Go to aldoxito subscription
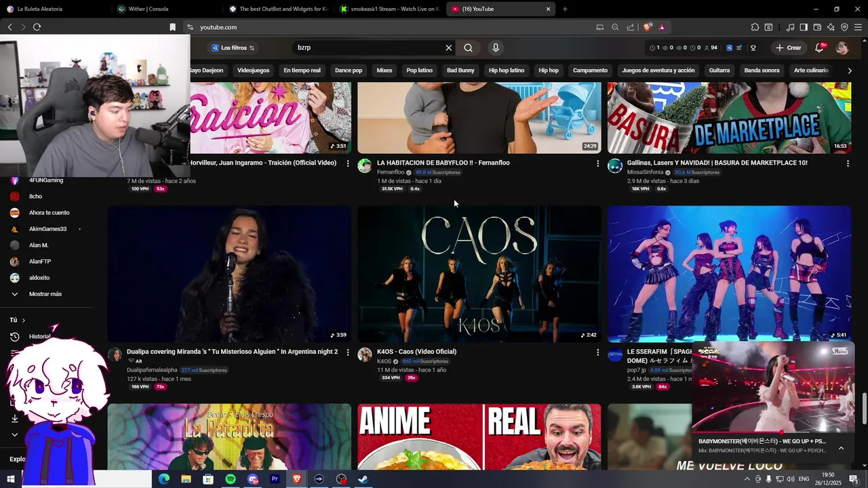 (39, 278)
